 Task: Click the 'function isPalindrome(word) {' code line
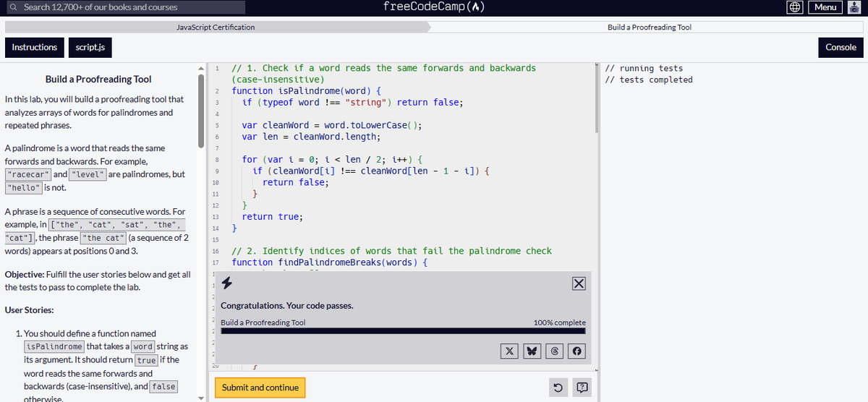coord(306,91)
